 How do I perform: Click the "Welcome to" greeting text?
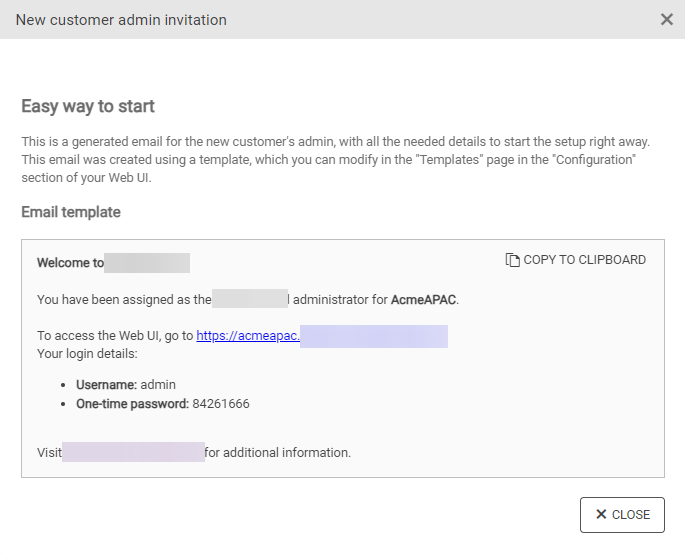(70, 263)
